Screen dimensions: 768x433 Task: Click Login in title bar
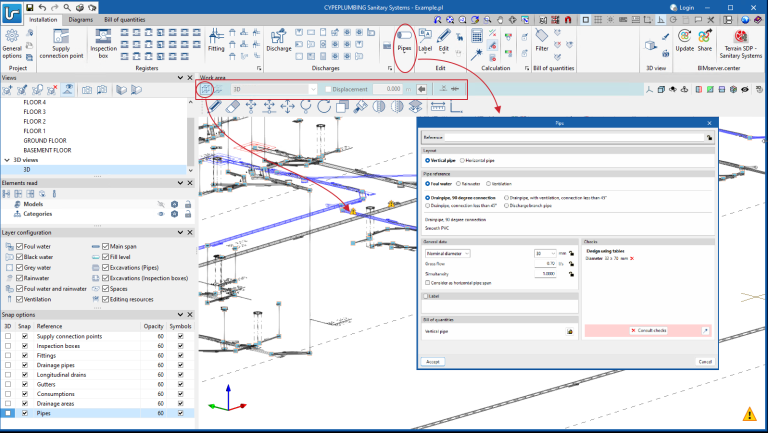pos(682,7)
